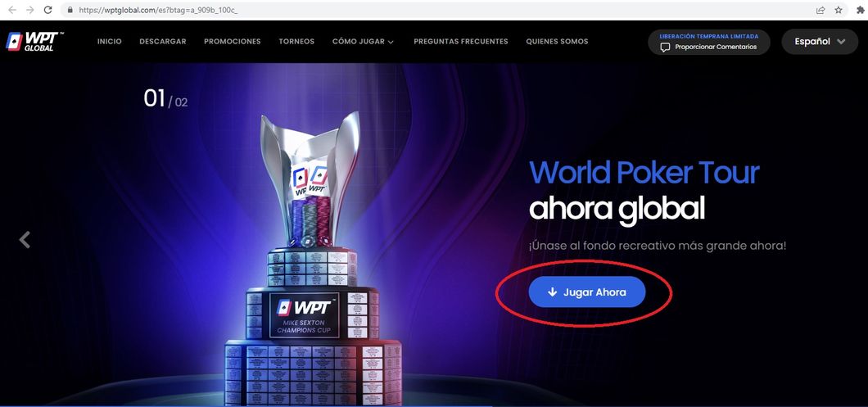
Task: Navigate to Quienes Somos
Action: point(557,42)
